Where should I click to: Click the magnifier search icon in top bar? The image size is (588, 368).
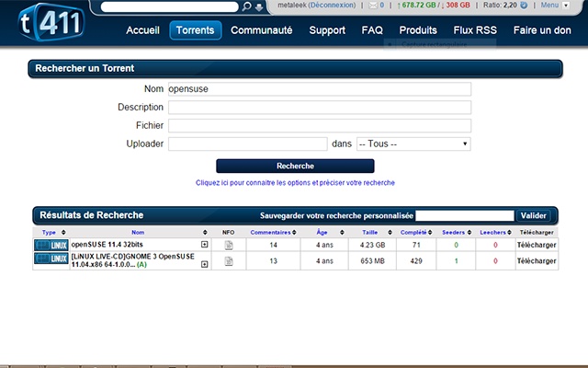click(246, 6)
